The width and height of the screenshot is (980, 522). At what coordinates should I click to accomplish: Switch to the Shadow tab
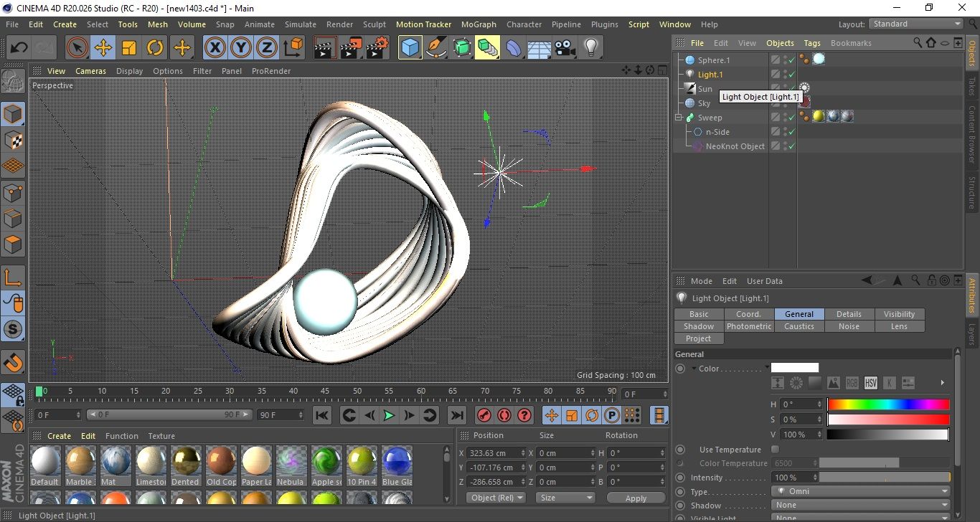[698, 326]
